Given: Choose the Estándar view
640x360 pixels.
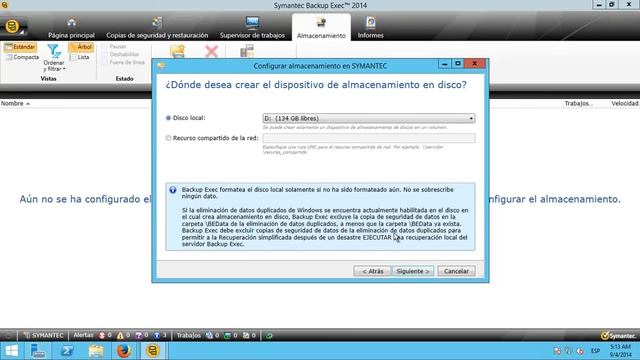Looking at the screenshot, I should coord(20,47).
